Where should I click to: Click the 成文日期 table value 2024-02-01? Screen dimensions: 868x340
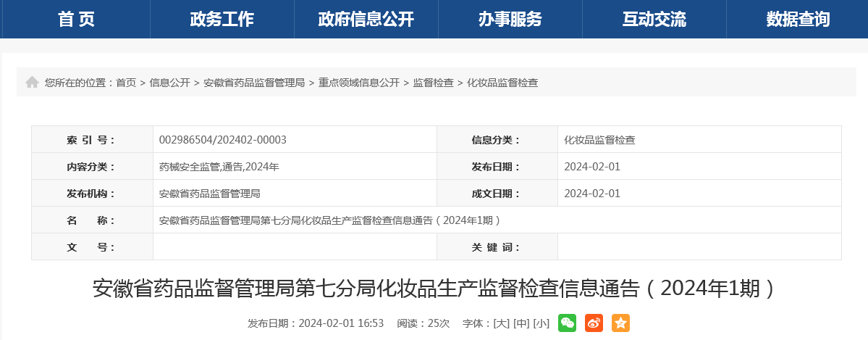[x=592, y=194]
